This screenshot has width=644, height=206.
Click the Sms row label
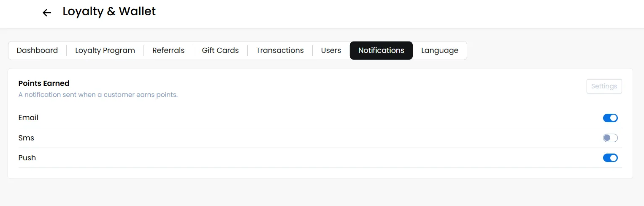pos(26,138)
